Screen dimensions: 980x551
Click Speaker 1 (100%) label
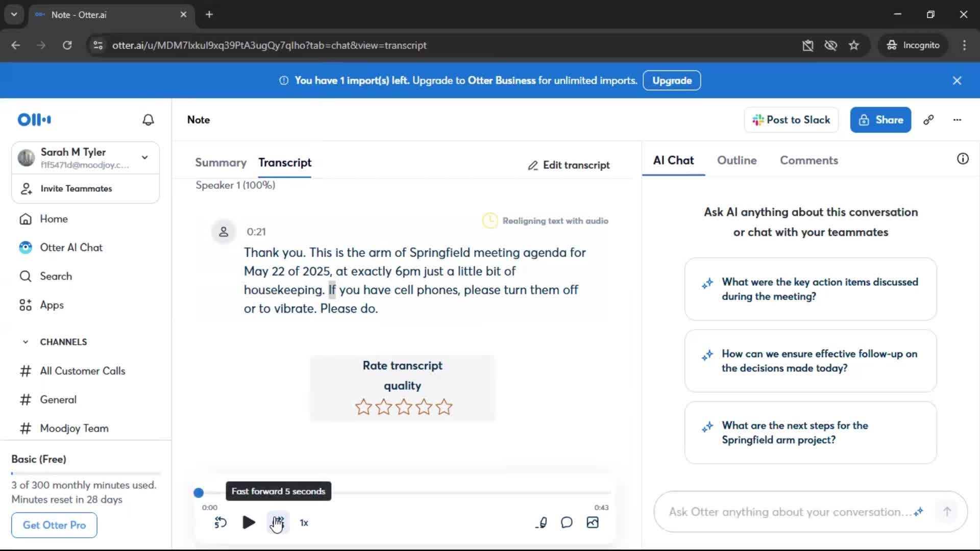point(235,185)
